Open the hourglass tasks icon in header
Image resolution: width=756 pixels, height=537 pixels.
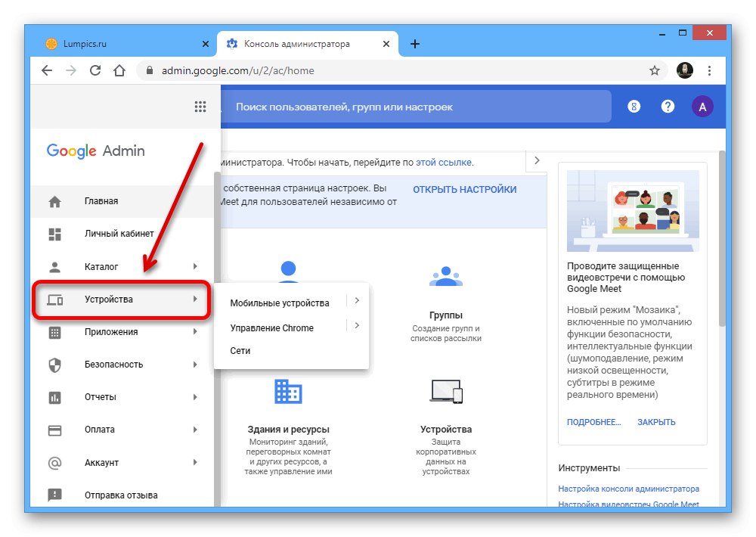point(634,107)
